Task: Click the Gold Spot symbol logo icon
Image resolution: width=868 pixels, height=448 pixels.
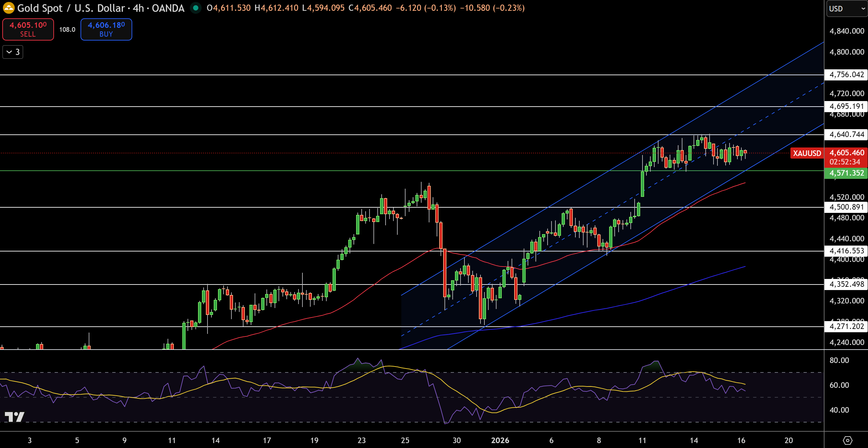Action: click(x=9, y=8)
